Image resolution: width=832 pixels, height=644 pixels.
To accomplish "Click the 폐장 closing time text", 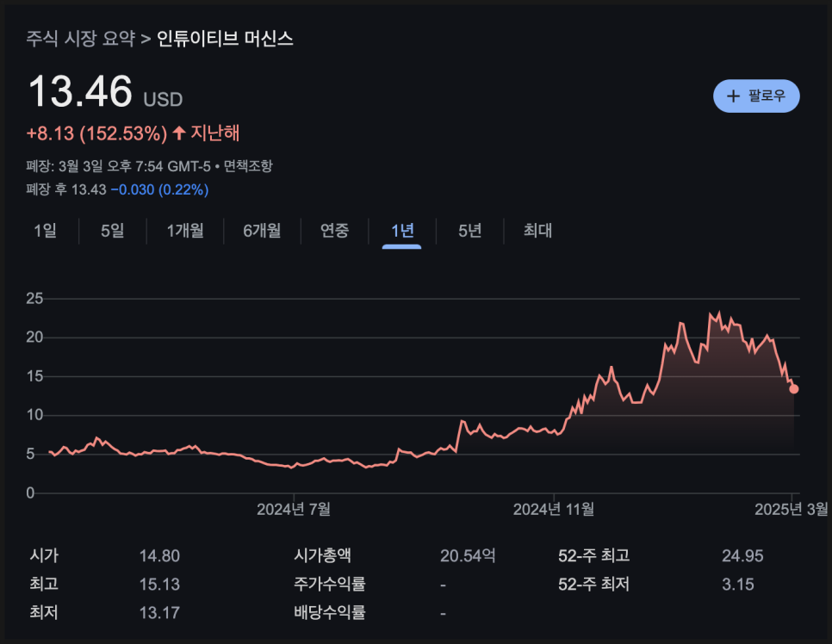I will point(118,166).
